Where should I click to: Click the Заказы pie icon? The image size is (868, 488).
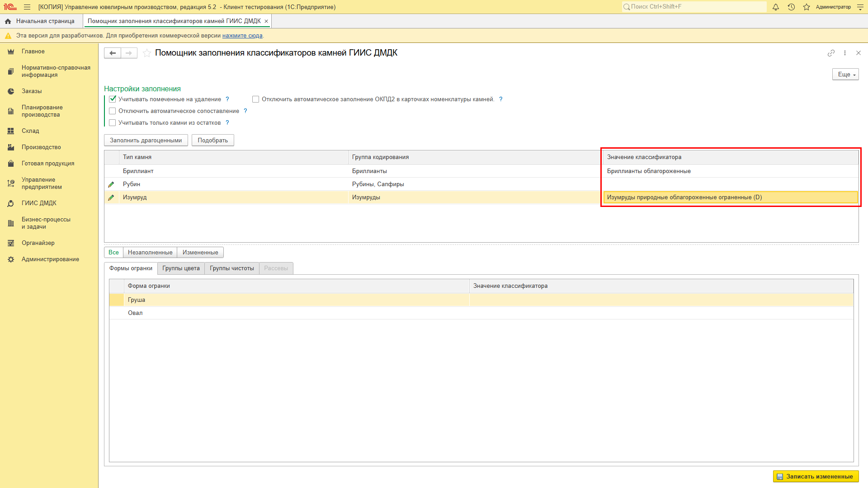tap(11, 91)
